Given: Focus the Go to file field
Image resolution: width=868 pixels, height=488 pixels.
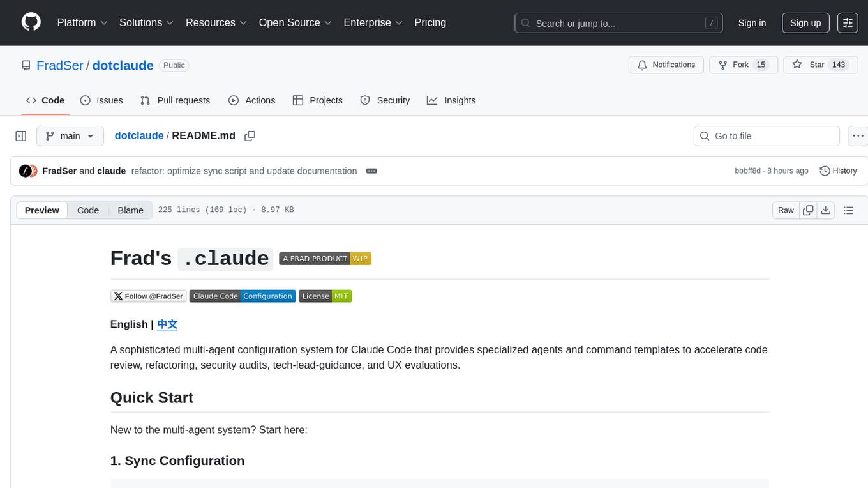Looking at the screenshot, I should pyautogui.click(x=767, y=136).
